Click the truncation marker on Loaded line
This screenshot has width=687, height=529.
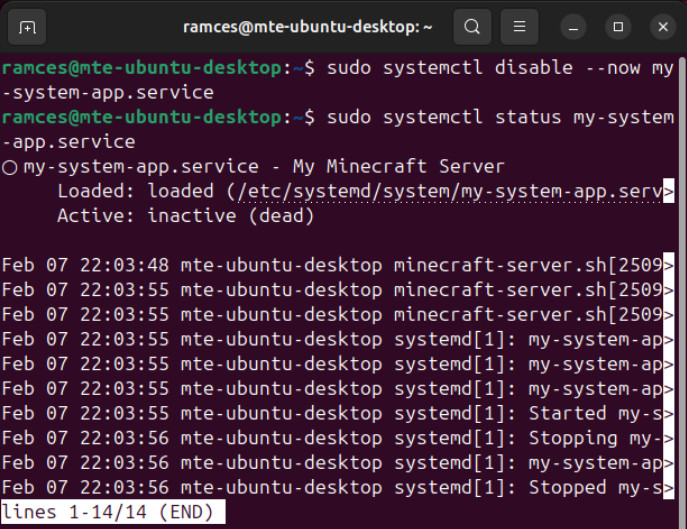click(668, 191)
